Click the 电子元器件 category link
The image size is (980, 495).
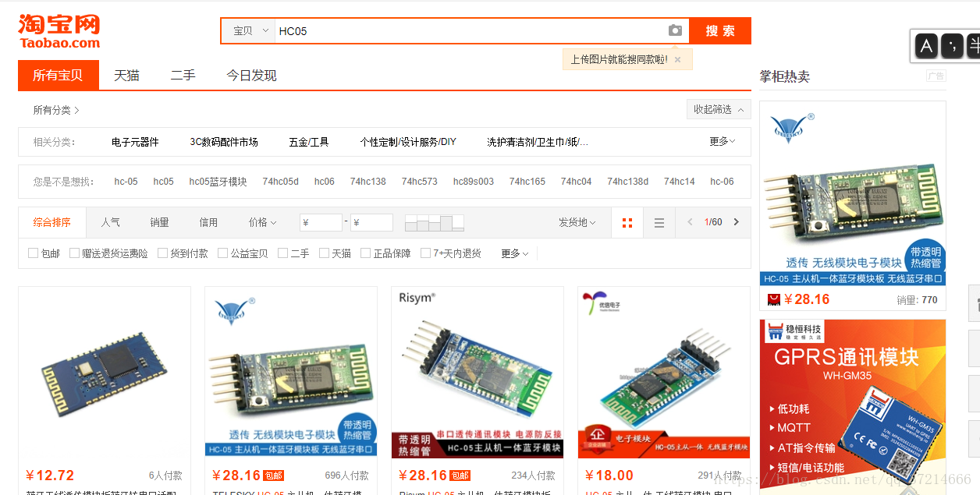135,142
